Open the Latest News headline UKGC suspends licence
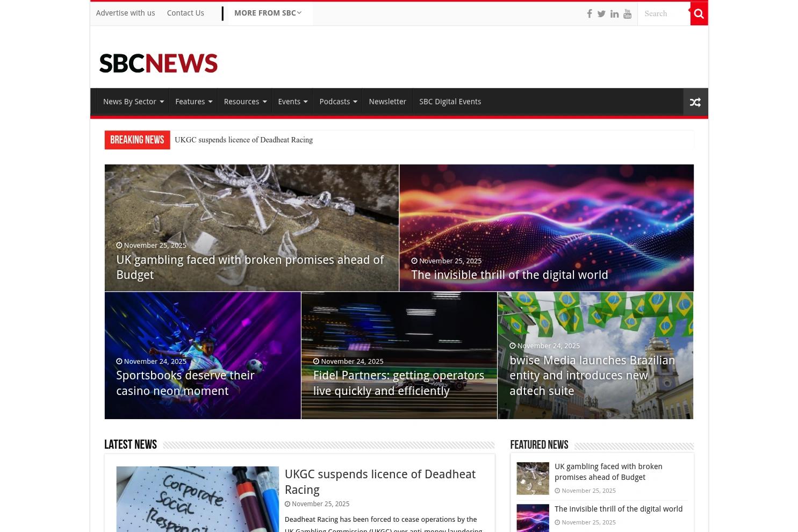Viewport: 798px width, 532px height. click(x=380, y=482)
